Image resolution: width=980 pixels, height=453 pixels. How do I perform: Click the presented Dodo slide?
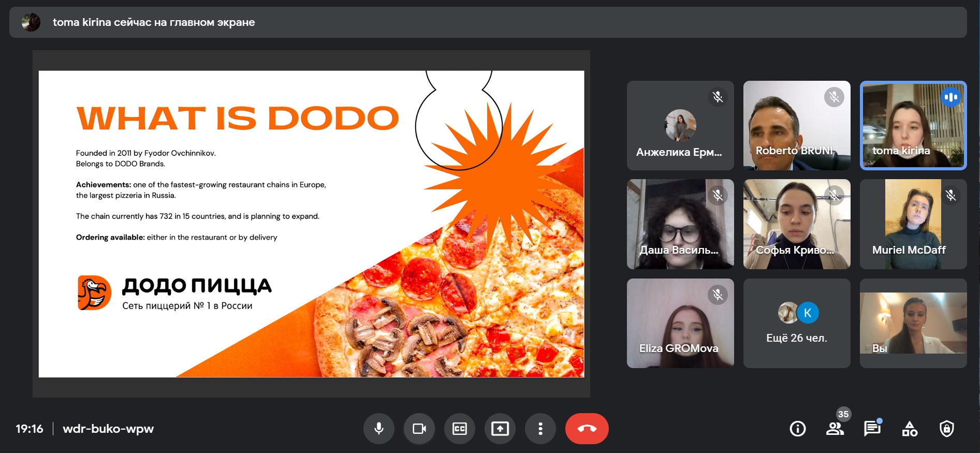coord(311,224)
